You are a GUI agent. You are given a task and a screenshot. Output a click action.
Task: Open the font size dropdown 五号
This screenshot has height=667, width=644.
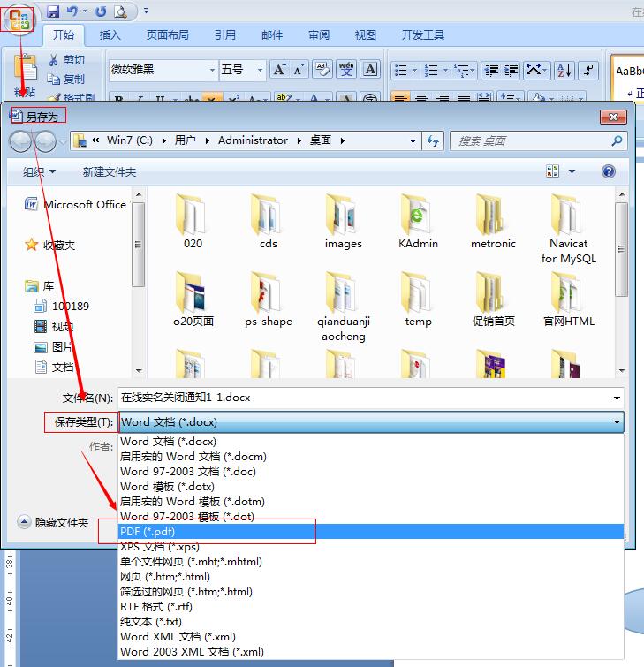tap(260, 70)
